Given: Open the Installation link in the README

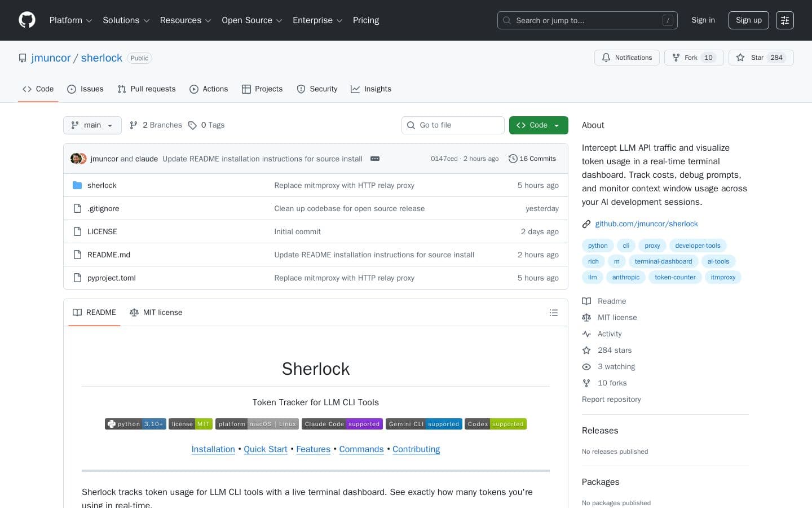Looking at the screenshot, I should tap(213, 449).
